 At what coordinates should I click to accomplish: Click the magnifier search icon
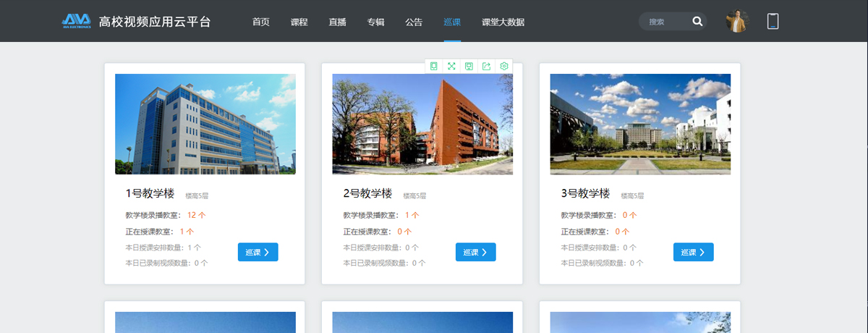click(697, 21)
